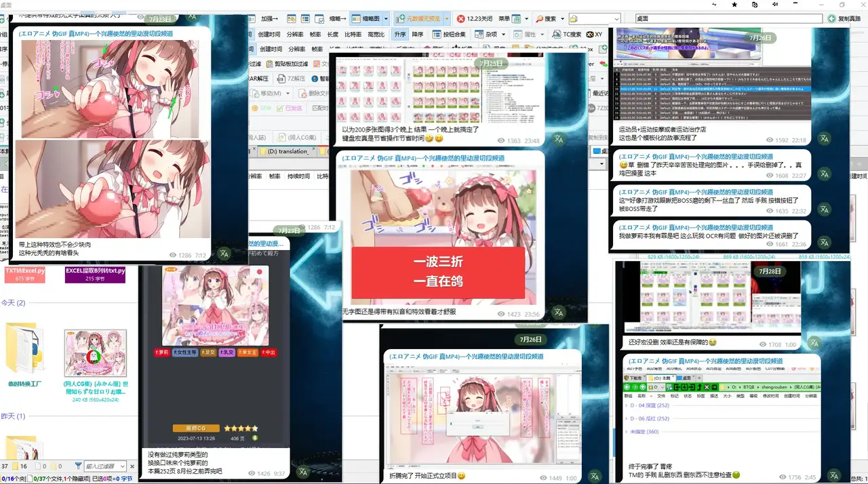Sort descending with 降序 button

click(x=418, y=35)
